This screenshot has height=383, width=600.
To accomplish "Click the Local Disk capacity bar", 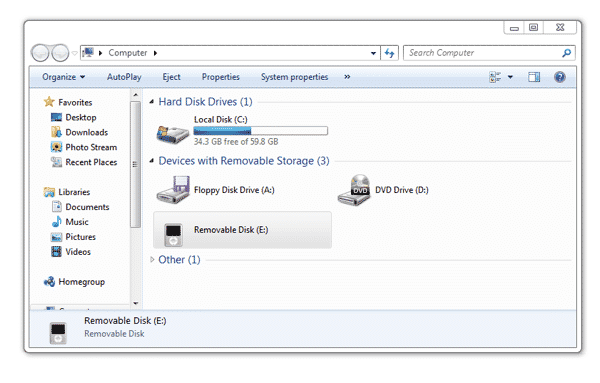I will [261, 131].
